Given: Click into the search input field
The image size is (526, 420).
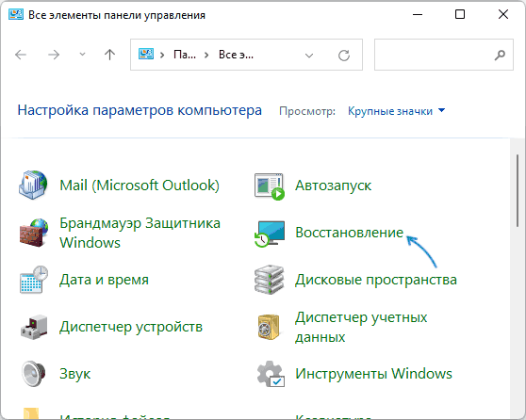Looking at the screenshot, I should (x=443, y=55).
